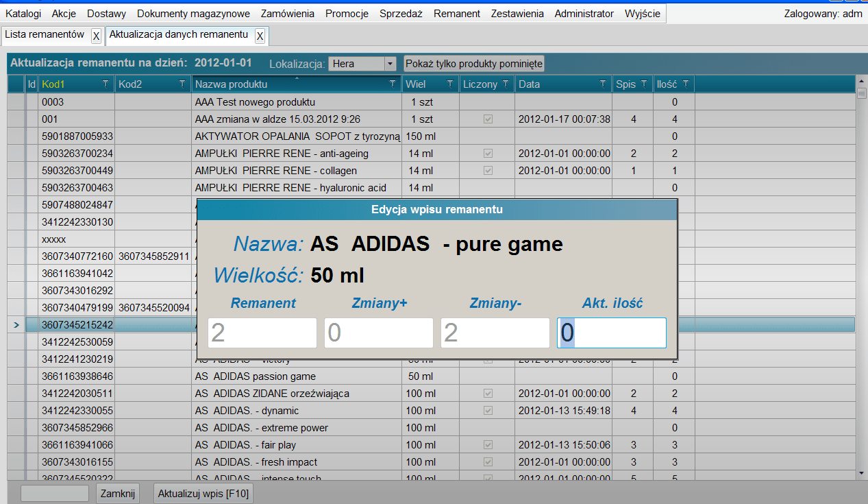The width and height of the screenshot is (868, 504).
Task: Open the Kod2 column filter icon
Action: point(182,84)
